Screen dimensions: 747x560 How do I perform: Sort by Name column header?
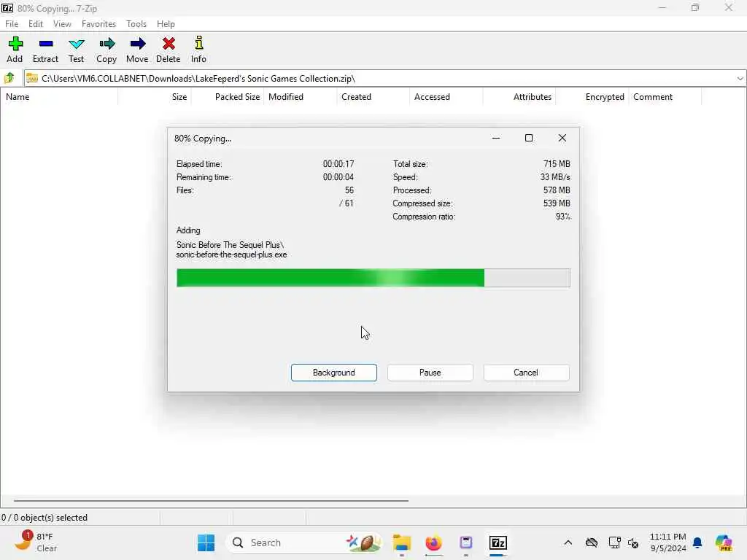tap(59, 97)
